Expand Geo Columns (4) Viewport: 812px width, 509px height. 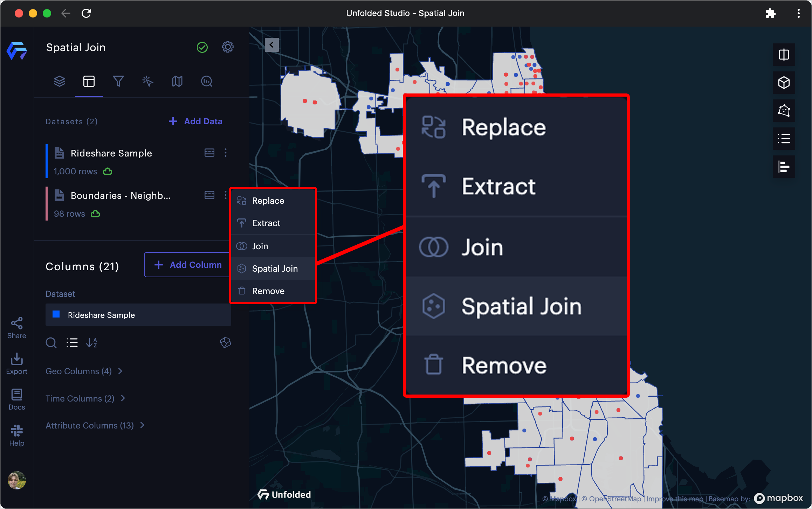[84, 371]
